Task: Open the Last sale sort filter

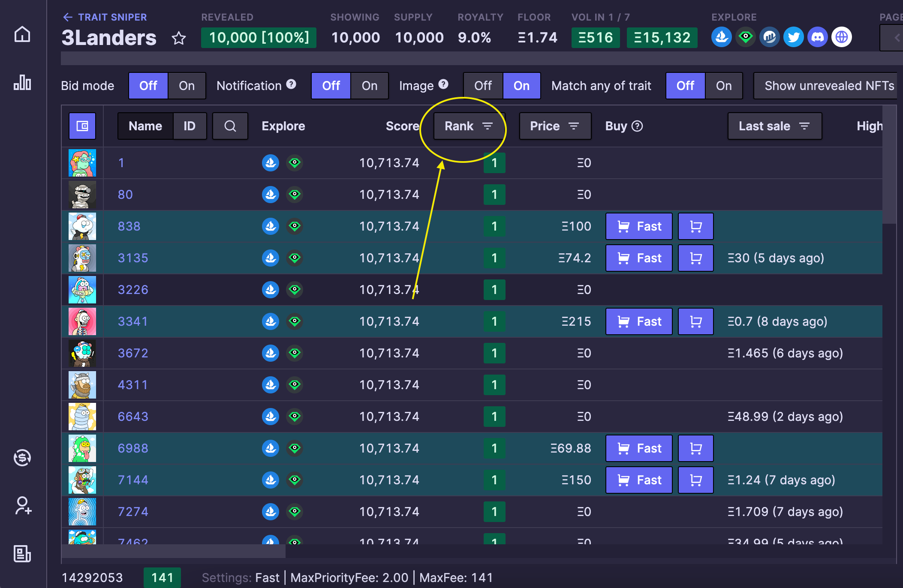Action: point(774,126)
